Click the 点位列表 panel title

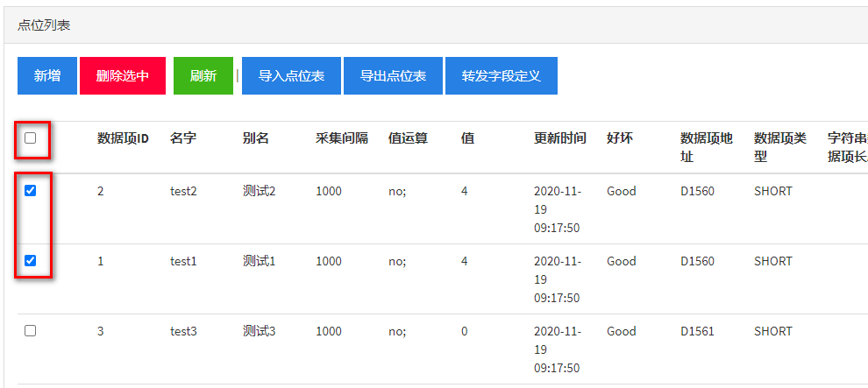(44, 25)
